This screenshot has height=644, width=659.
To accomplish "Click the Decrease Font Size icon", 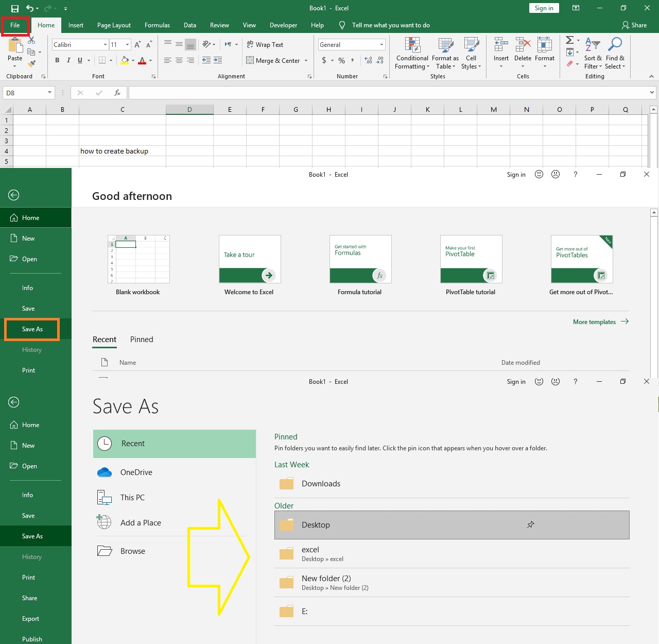I will coord(148,45).
